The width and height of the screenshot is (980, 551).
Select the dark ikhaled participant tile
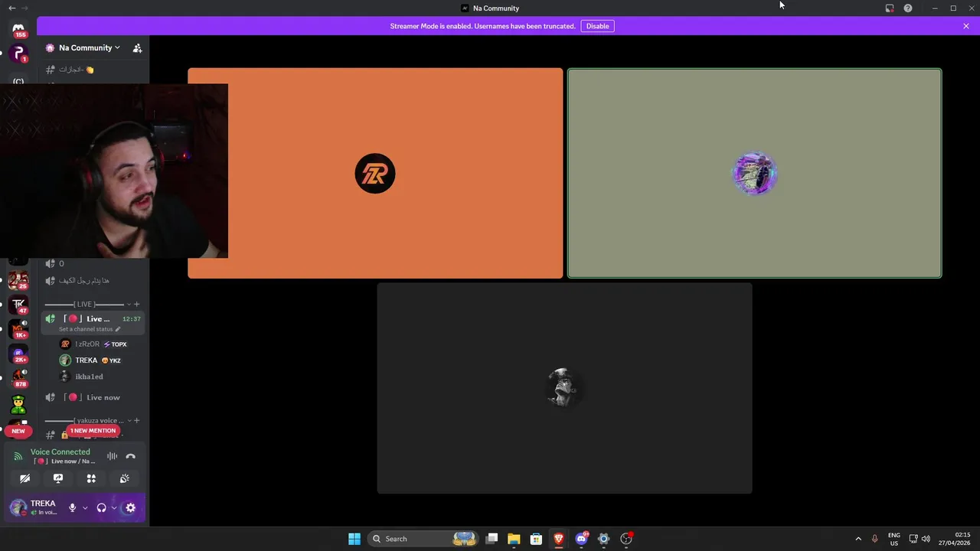click(564, 388)
